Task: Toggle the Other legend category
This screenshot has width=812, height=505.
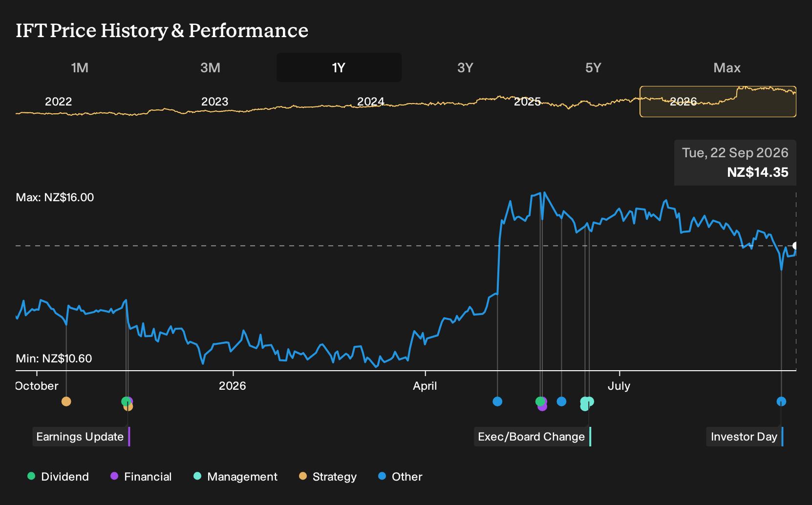Action: click(x=400, y=477)
